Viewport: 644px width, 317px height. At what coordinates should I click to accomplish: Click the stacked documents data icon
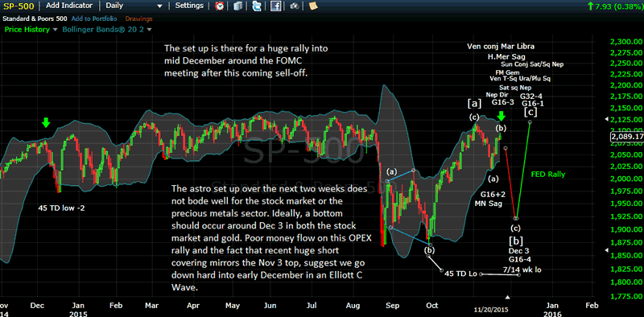(238, 6)
